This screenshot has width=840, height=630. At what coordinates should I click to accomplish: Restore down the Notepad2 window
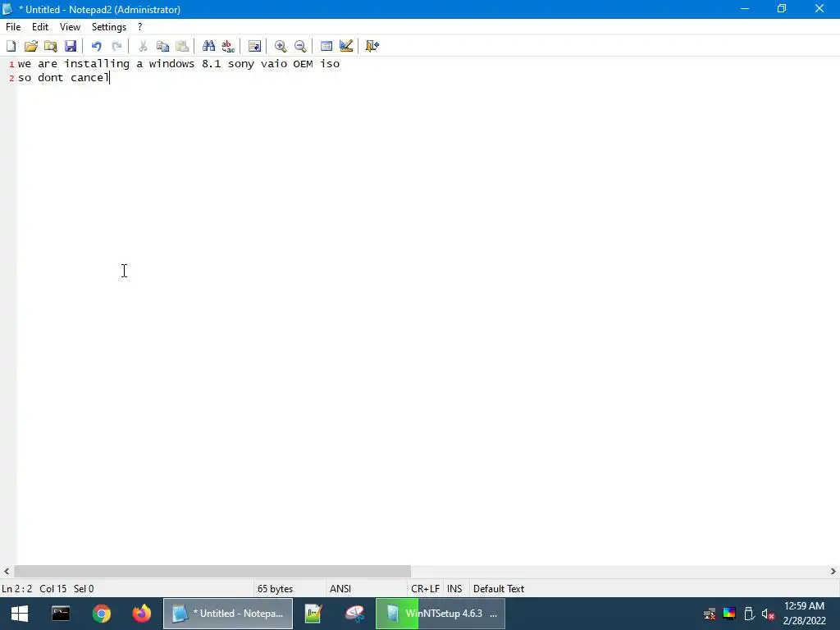[782, 8]
